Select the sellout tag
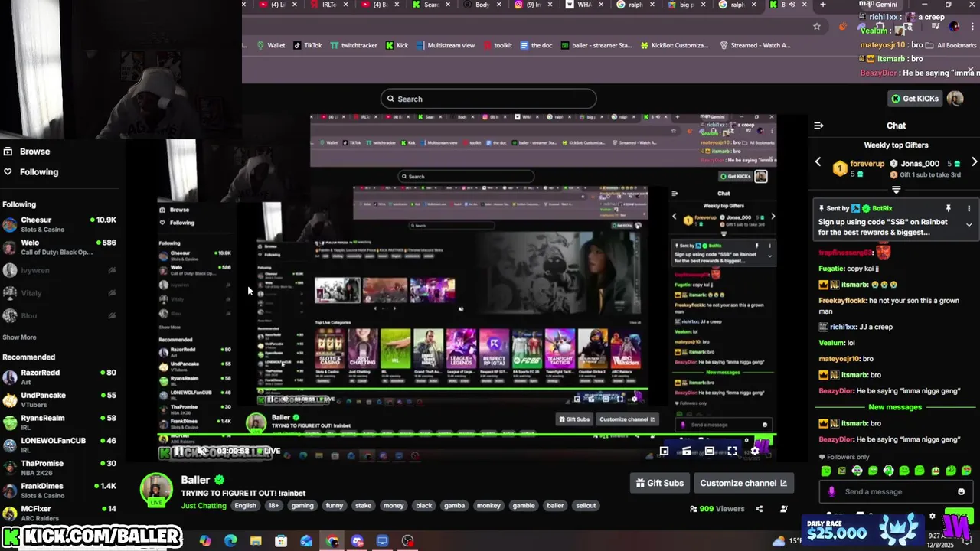 [x=586, y=506]
